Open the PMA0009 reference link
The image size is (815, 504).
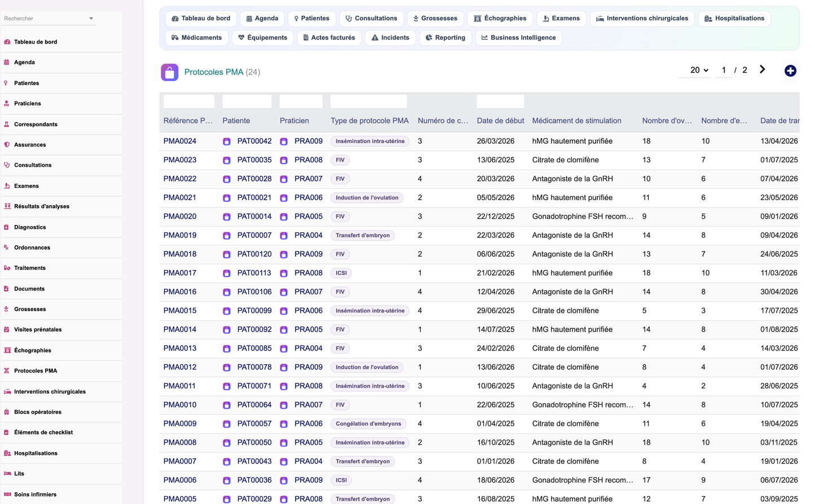tap(180, 423)
